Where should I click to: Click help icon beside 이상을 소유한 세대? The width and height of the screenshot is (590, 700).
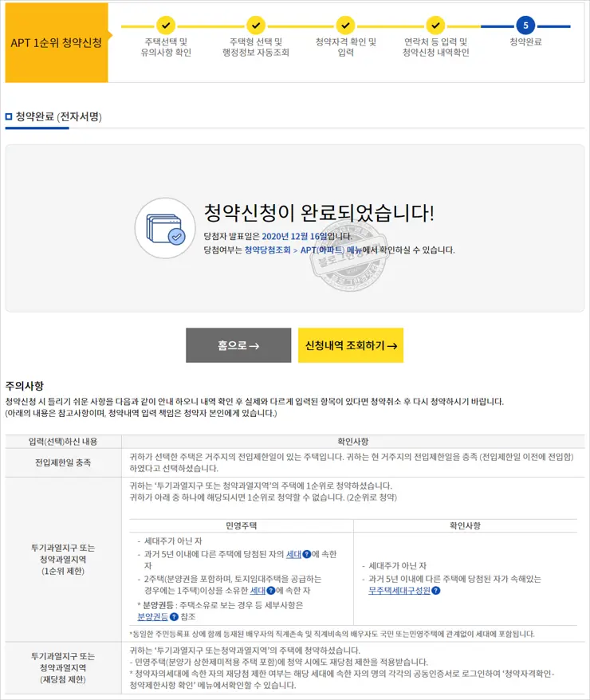click(270, 591)
